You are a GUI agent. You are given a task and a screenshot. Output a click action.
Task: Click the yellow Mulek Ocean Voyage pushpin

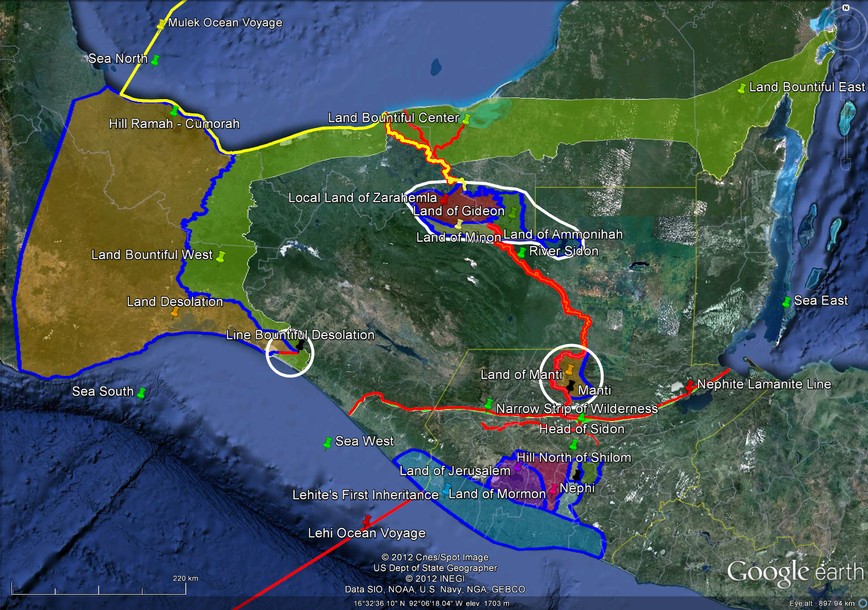[x=161, y=24]
